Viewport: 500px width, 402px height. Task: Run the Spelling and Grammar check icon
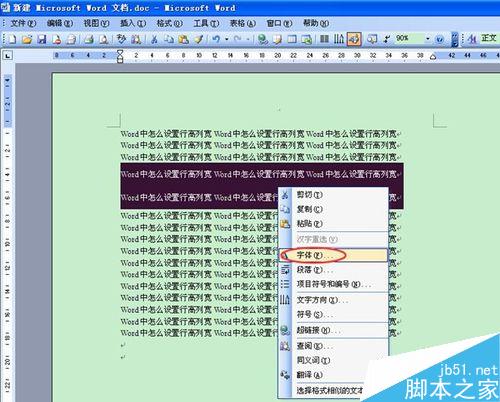pyautogui.click(x=121, y=39)
